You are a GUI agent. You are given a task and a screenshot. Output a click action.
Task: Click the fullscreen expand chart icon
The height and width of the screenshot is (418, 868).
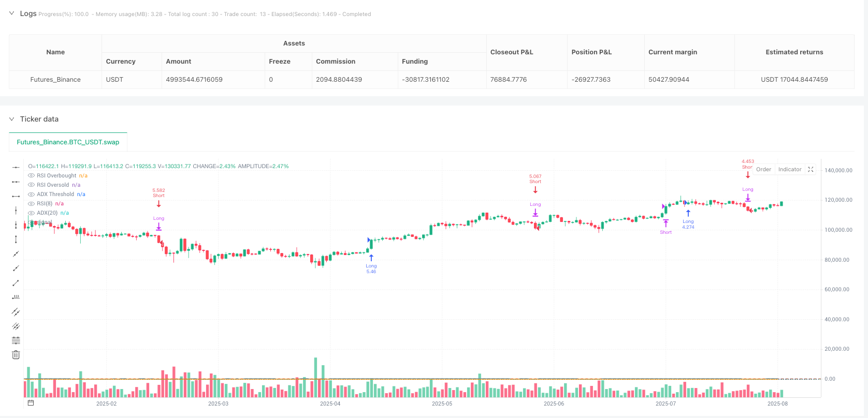(811, 170)
